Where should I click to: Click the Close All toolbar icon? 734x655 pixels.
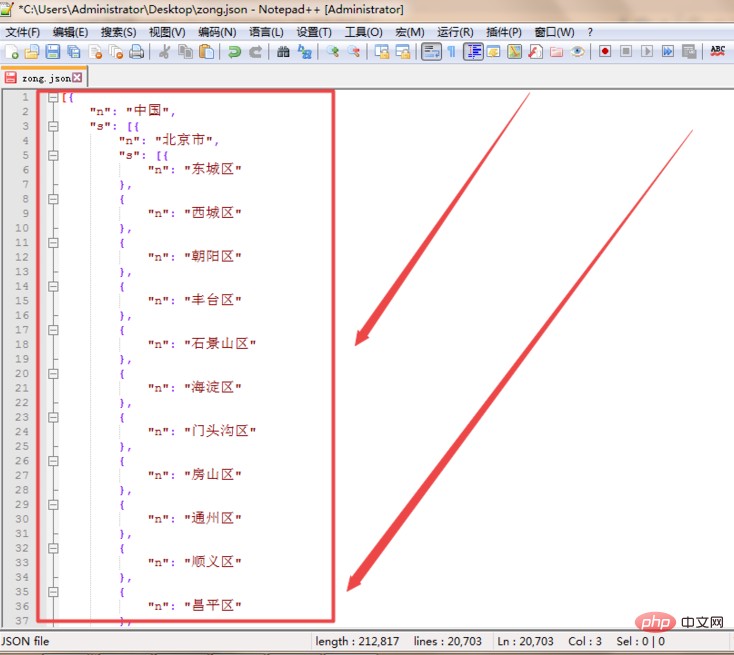coord(116,52)
